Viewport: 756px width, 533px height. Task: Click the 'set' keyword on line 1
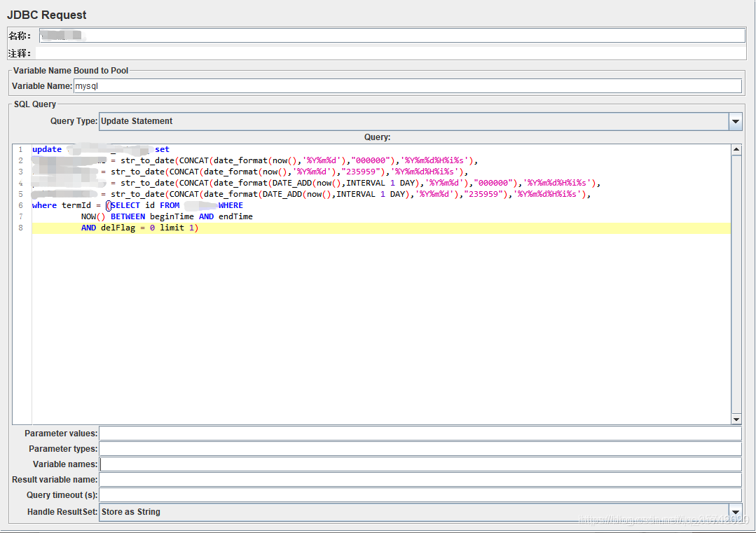pyautogui.click(x=162, y=149)
